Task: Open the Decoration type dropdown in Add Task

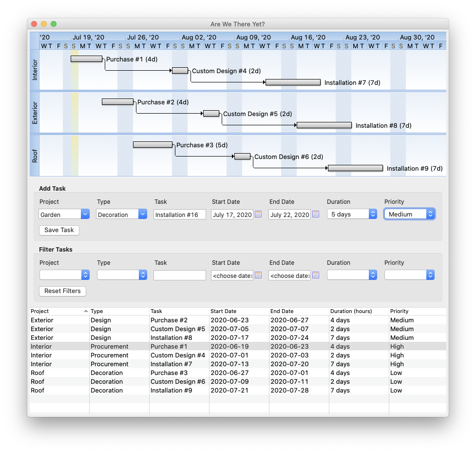Action: (121, 214)
